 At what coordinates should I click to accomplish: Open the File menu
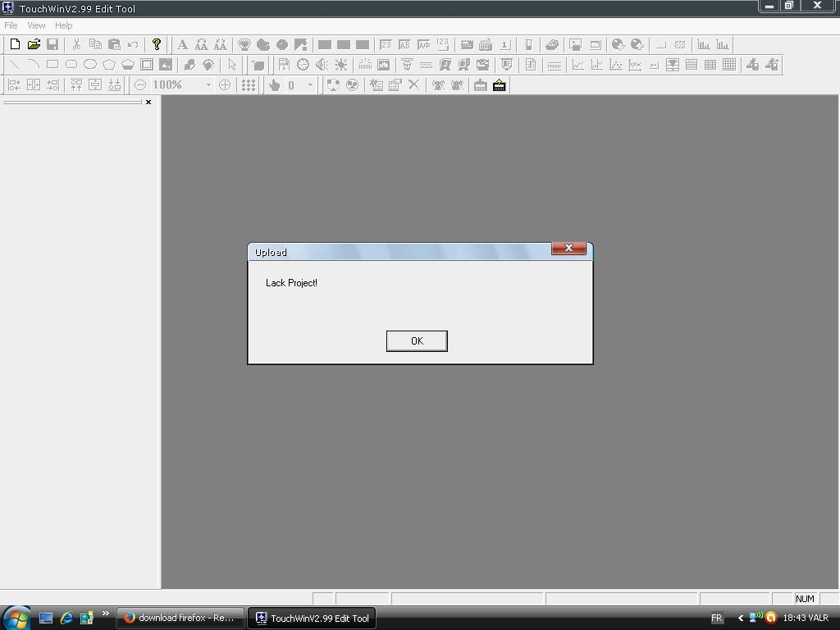pos(11,25)
